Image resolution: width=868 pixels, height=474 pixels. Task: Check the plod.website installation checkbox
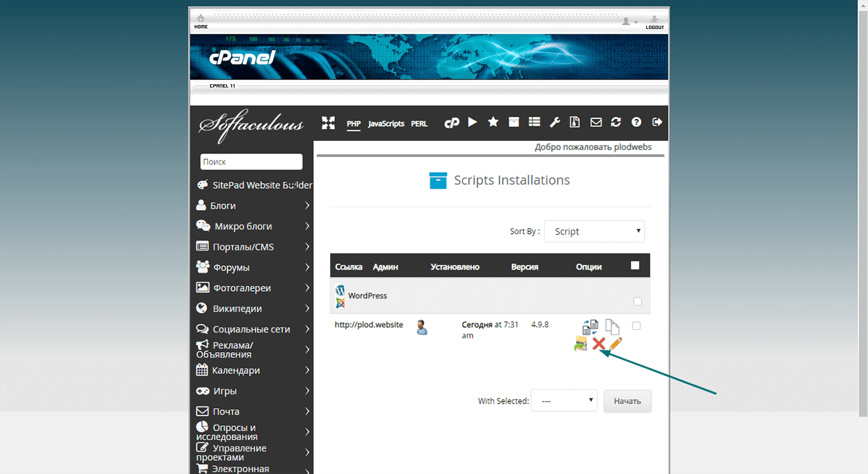(x=636, y=325)
